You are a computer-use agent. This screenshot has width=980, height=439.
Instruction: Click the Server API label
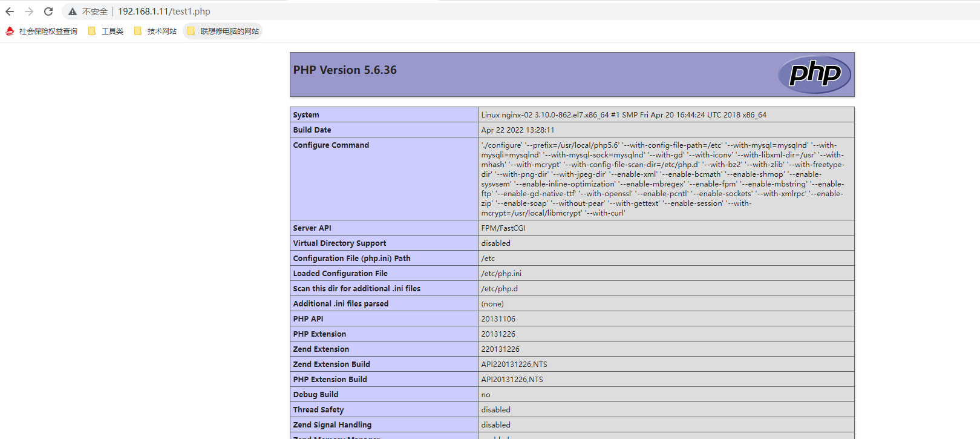[x=312, y=228]
